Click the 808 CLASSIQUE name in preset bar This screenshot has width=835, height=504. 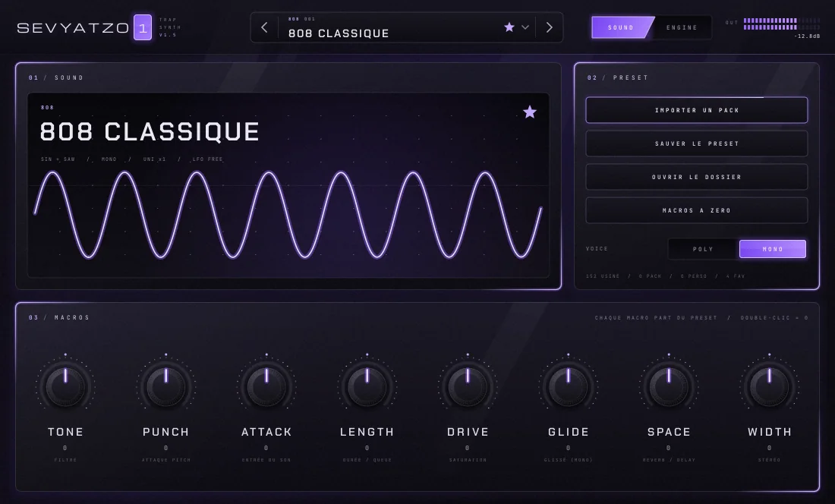point(339,33)
